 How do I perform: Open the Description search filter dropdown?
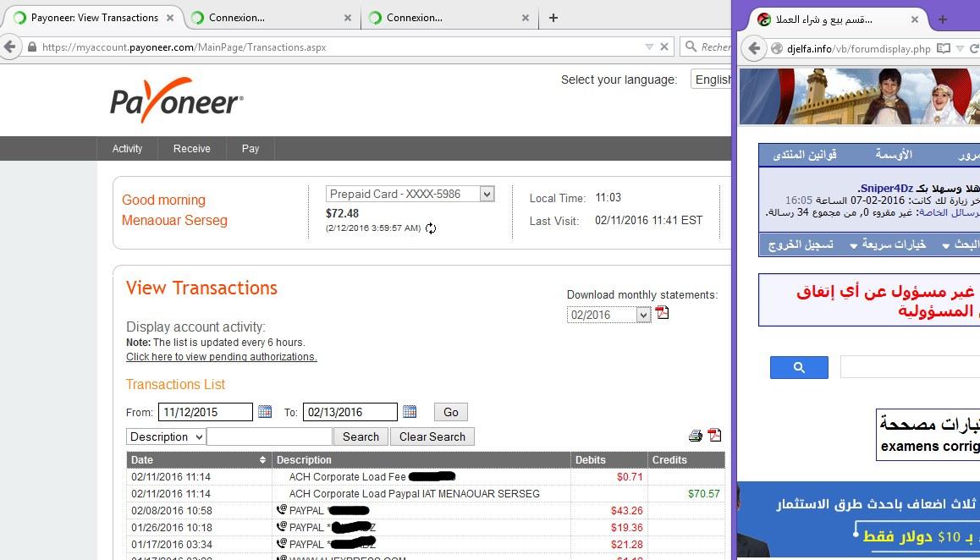tap(166, 436)
